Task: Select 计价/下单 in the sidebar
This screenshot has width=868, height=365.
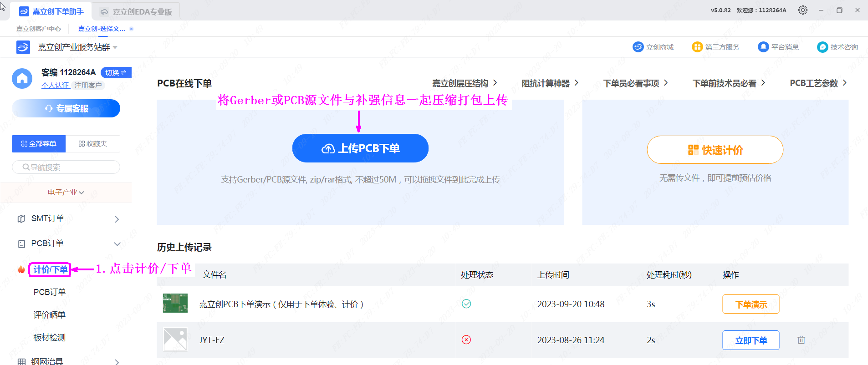Action: click(x=50, y=269)
